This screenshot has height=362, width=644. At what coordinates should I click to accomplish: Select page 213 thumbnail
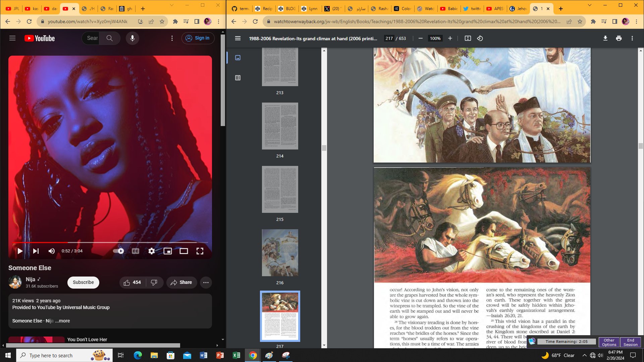pos(280,67)
